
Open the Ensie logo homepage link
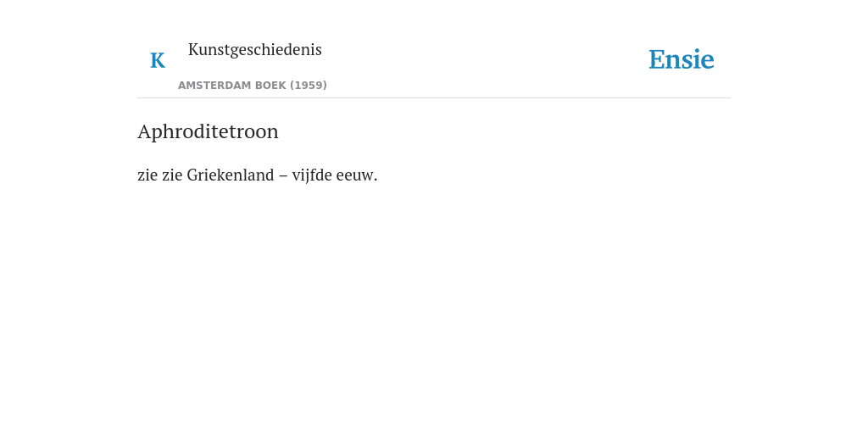tap(682, 59)
